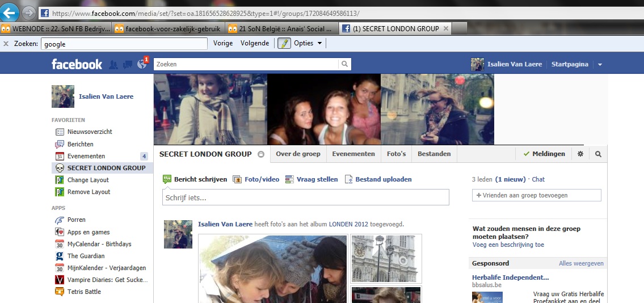Viewport: 644px width, 303px height.
Task: Click the magnifier button in Facebook search
Action: pos(345,65)
